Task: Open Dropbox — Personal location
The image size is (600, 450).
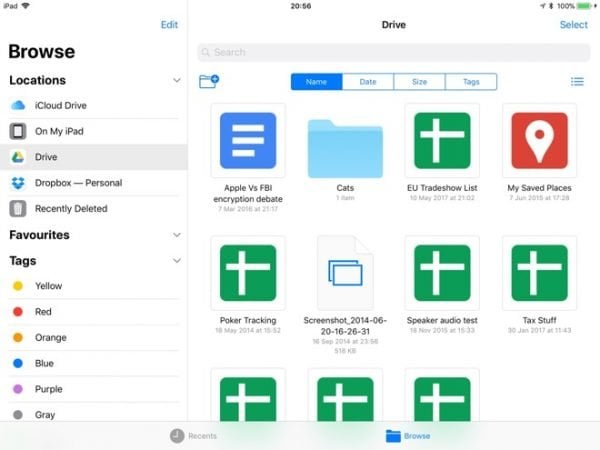Action: (x=94, y=183)
